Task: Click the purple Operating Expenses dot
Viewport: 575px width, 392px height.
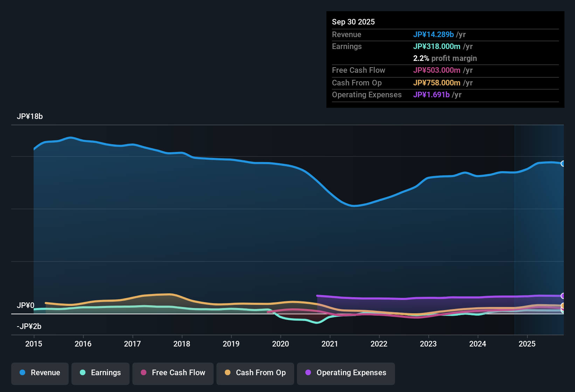Action: (309, 373)
